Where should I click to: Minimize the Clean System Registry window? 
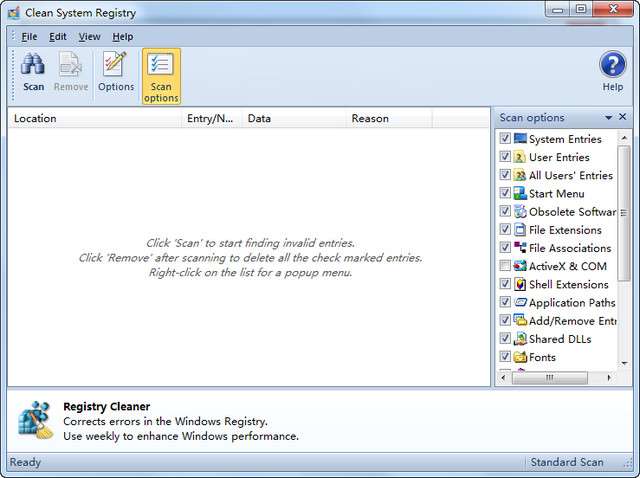tap(558, 9)
